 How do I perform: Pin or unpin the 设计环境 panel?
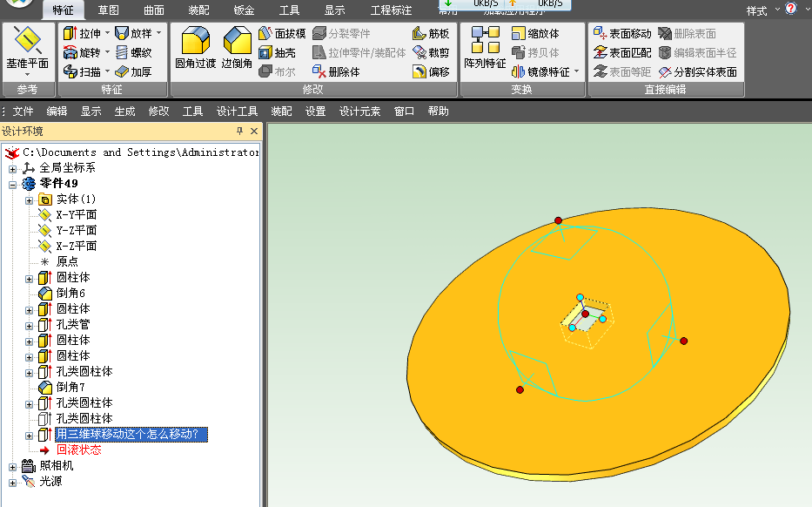pyautogui.click(x=240, y=132)
